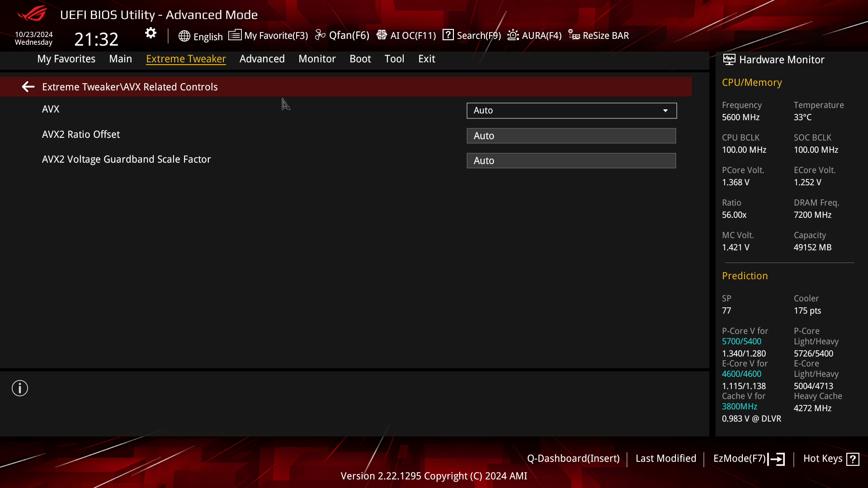Go back using the Extreme Tweaker breadcrumb arrow
868x488 pixels.
[28, 86]
